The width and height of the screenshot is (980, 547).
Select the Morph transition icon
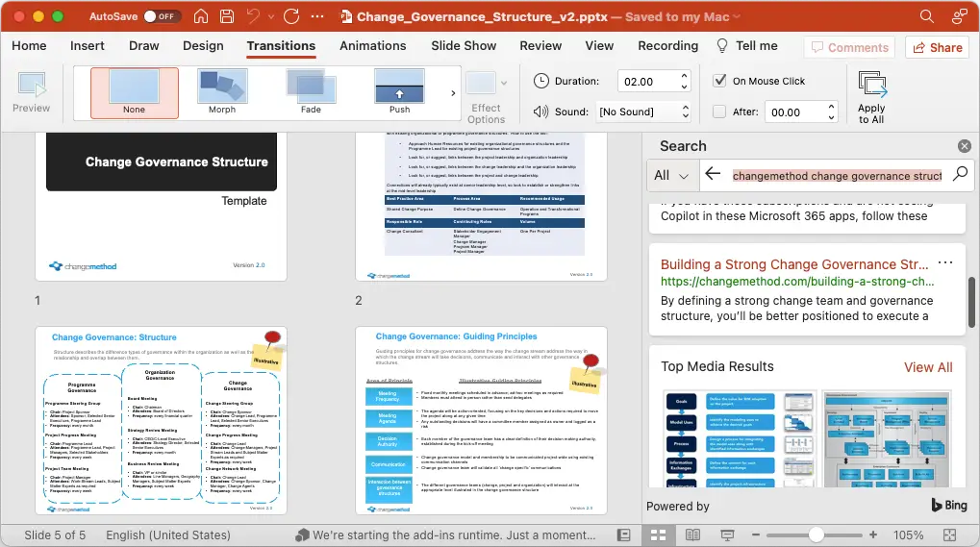(222, 87)
